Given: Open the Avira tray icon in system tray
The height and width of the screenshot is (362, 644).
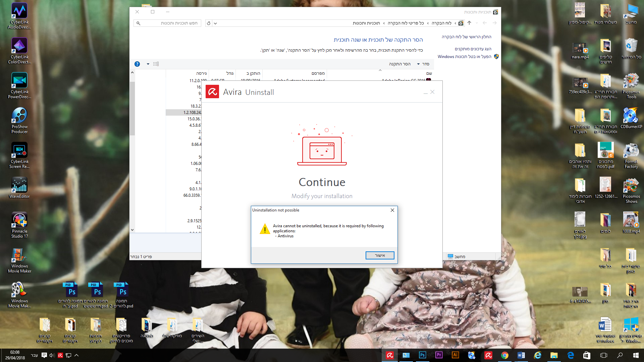Looking at the screenshot, I should tap(60, 355).
